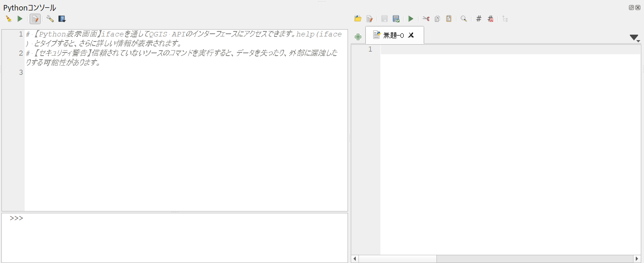Run the script in the editor

click(410, 19)
